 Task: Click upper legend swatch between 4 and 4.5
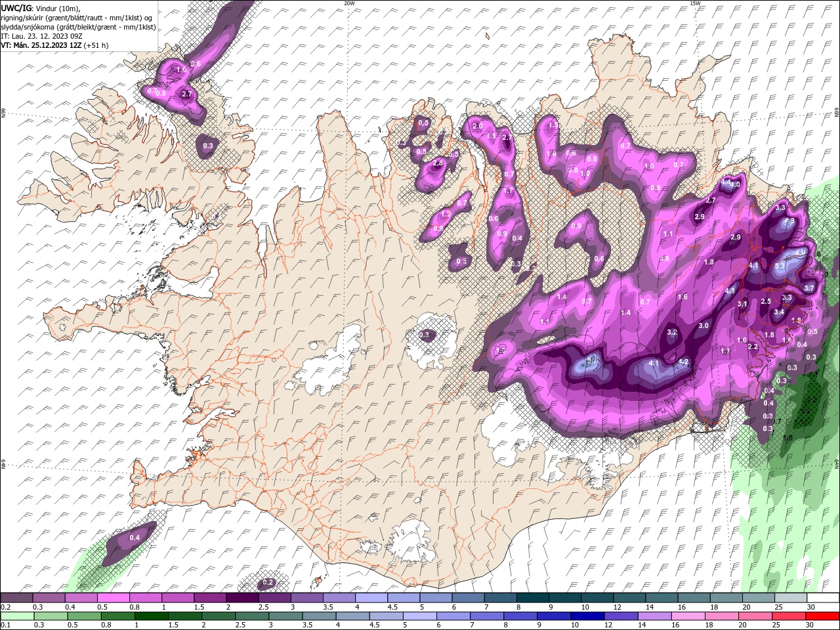[371, 598]
